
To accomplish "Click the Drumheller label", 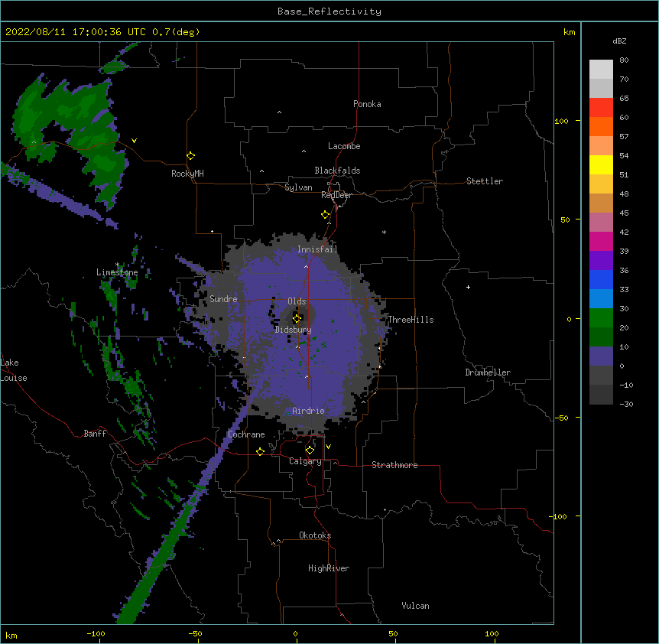I will coord(488,372).
